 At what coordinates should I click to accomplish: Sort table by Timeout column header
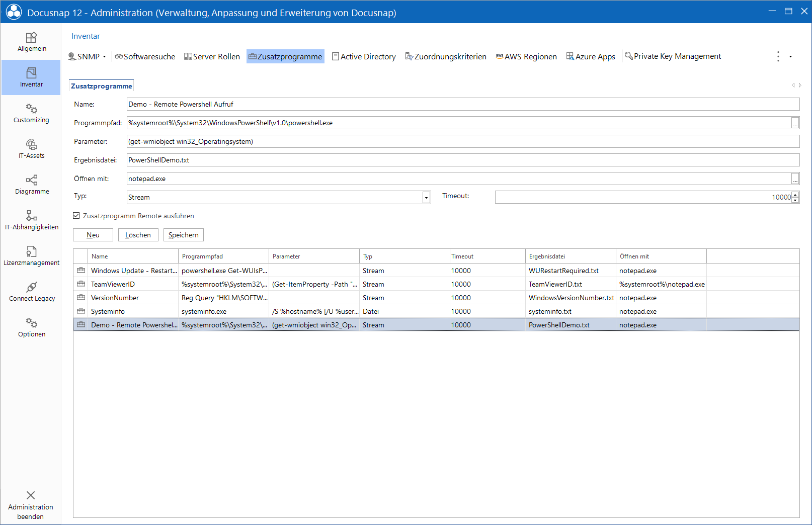[x=487, y=256]
